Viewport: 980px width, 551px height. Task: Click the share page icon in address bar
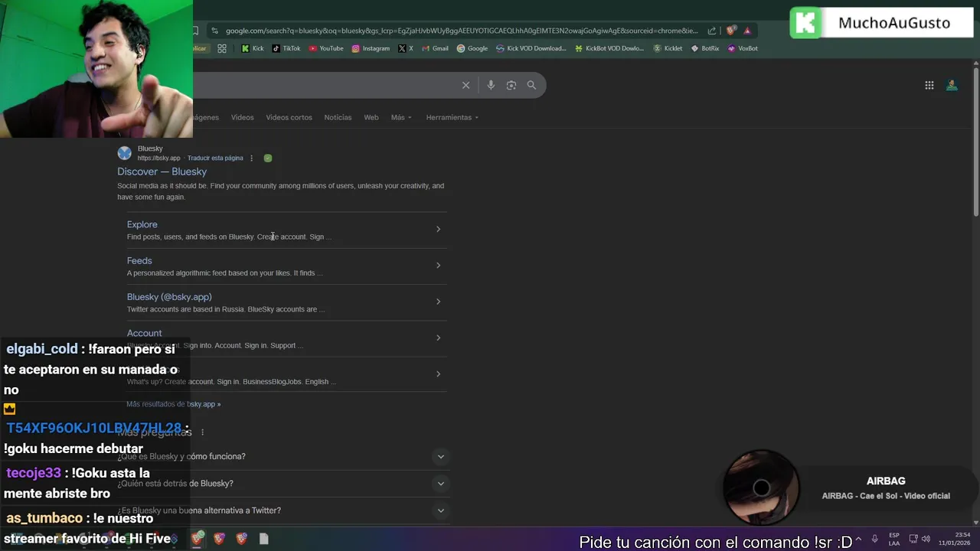pyautogui.click(x=712, y=31)
